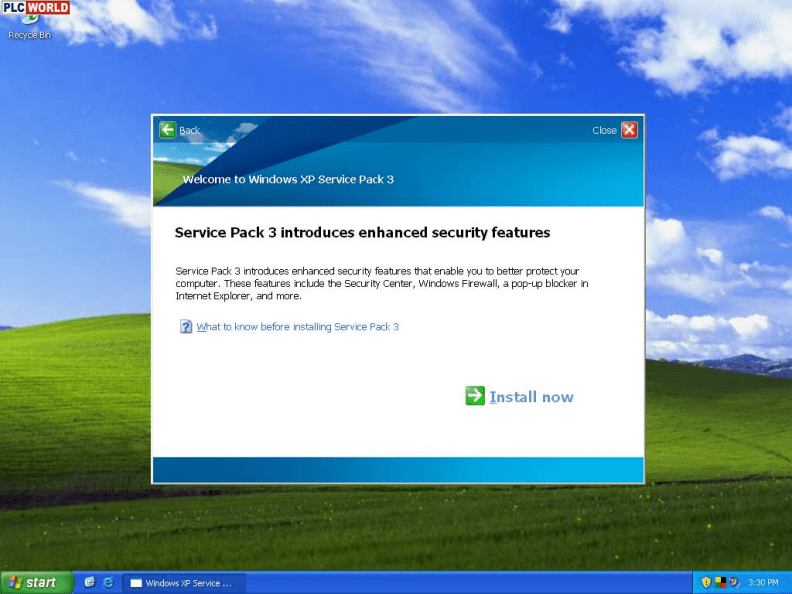This screenshot has height=594, width=792.
Task: Click the Security Center shield tray icon
Action: 706,582
